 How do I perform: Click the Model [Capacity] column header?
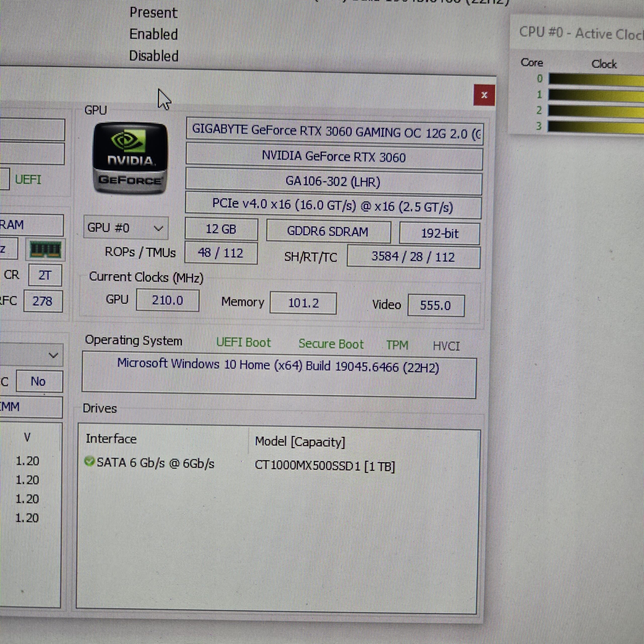(x=300, y=442)
